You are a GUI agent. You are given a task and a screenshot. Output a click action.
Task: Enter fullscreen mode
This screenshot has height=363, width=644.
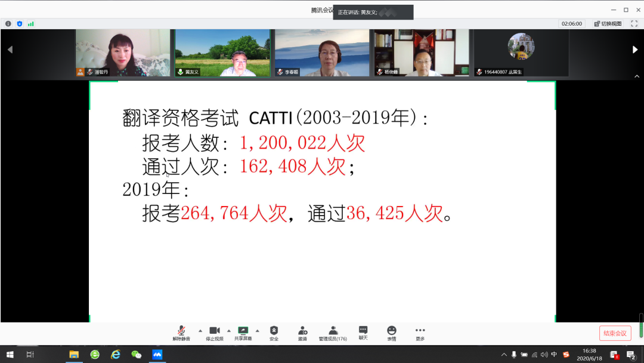[x=634, y=23]
